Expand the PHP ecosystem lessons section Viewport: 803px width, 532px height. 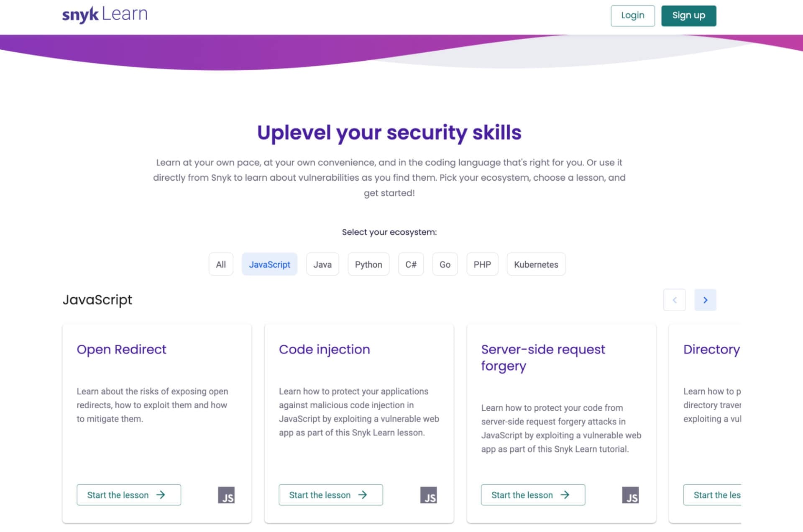tap(482, 263)
